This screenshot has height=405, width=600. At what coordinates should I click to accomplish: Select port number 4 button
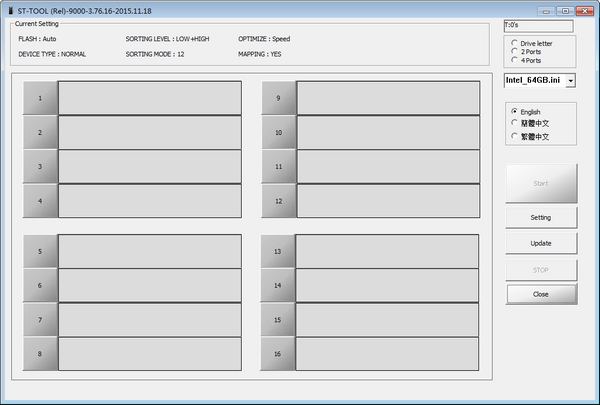point(40,201)
